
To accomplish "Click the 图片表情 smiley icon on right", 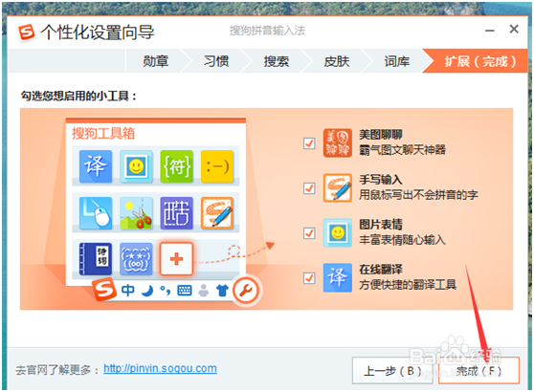I will click(338, 233).
